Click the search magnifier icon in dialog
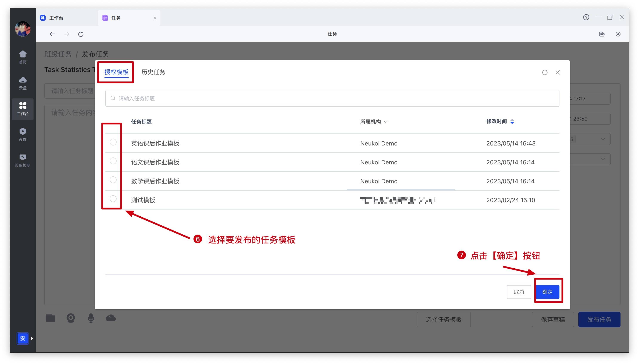The image size is (639, 364). (x=113, y=98)
